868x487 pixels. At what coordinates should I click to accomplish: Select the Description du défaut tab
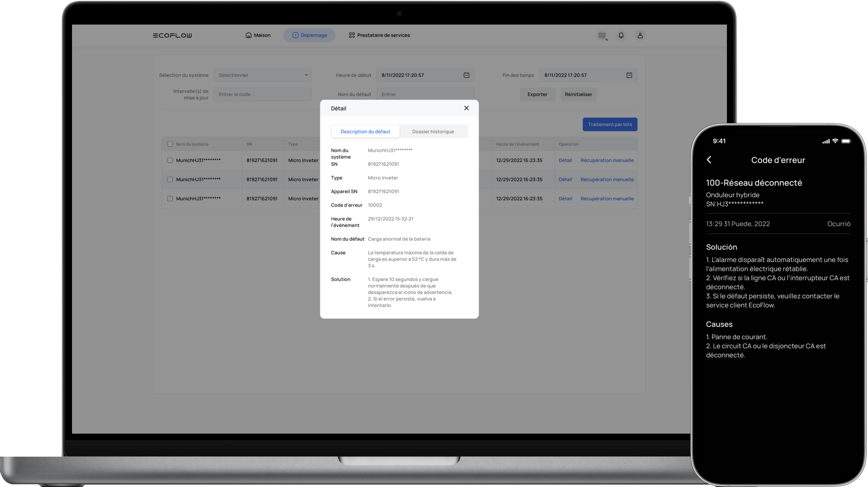point(365,132)
